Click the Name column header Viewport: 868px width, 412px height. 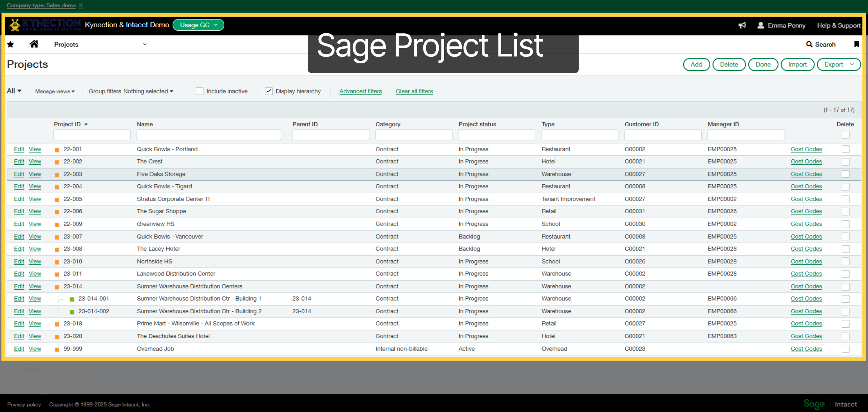click(x=145, y=124)
